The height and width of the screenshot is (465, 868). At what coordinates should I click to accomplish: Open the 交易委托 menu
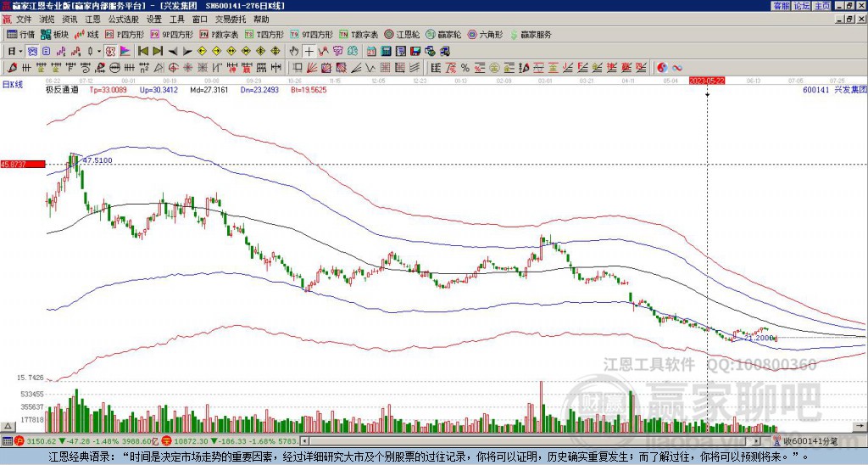tap(231, 20)
